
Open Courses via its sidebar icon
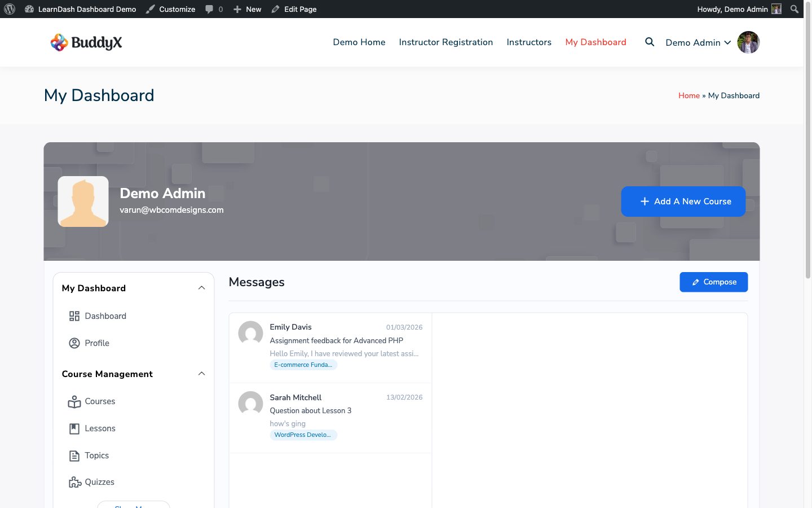[x=74, y=401]
